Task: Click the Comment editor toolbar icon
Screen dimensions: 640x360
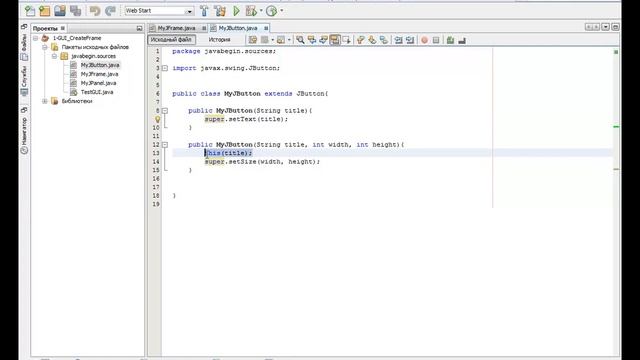Action: point(450,40)
